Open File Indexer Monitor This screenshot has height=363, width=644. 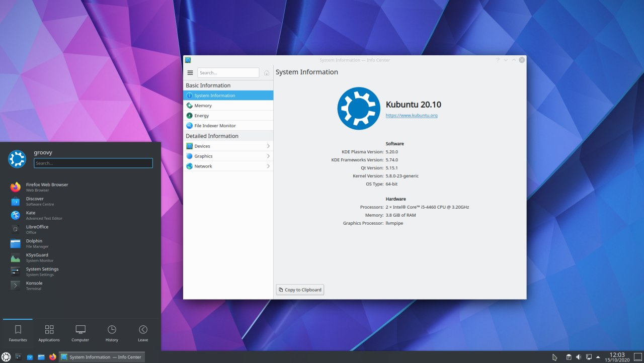tap(228, 126)
